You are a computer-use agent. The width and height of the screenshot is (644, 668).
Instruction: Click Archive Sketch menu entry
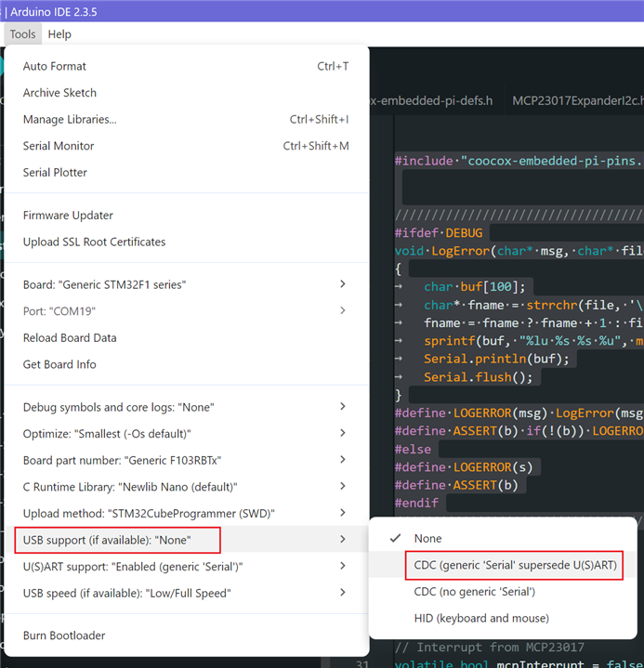[x=59, y=93]
